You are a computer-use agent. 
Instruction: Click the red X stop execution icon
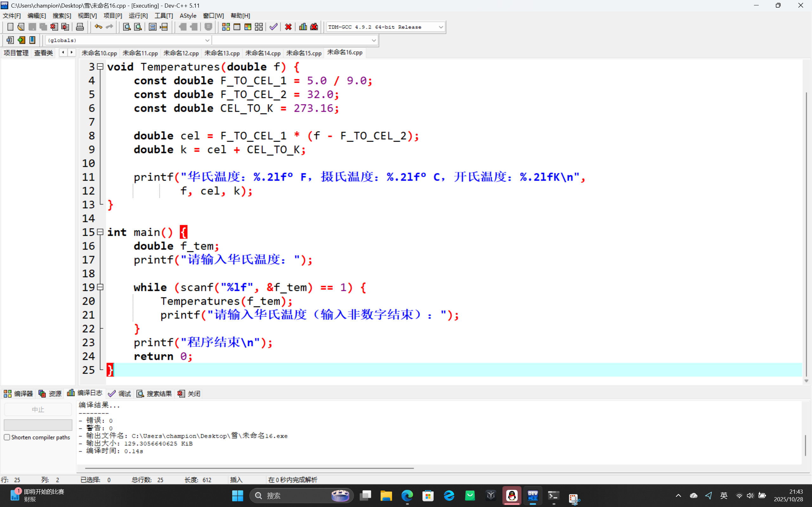pos(288,27)
